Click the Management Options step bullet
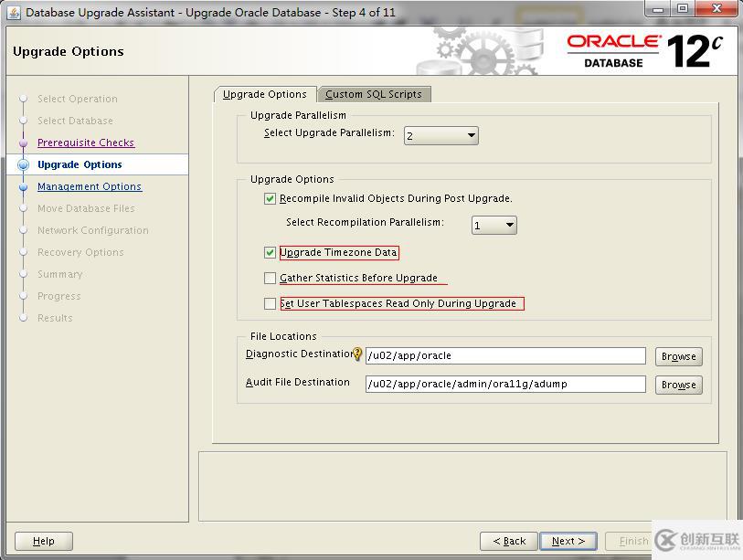 click(x=23, y=186)
